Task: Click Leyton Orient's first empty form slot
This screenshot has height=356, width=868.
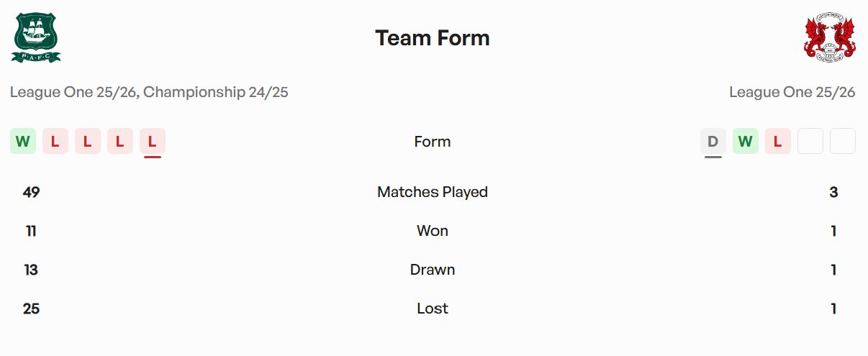Action: 810,142
